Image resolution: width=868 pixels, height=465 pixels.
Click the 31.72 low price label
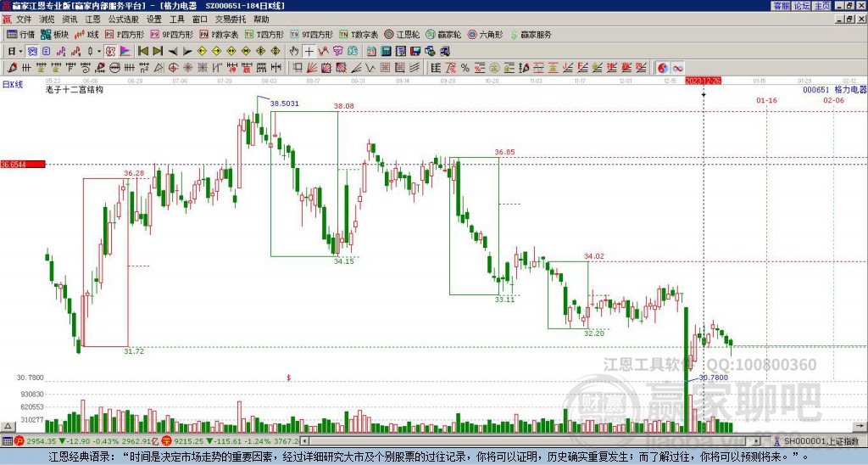[134, 350]
